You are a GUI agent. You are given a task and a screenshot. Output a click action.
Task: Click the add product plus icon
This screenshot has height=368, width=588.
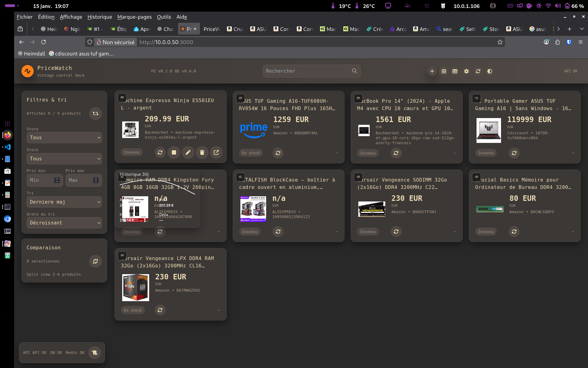click(432, 71)
